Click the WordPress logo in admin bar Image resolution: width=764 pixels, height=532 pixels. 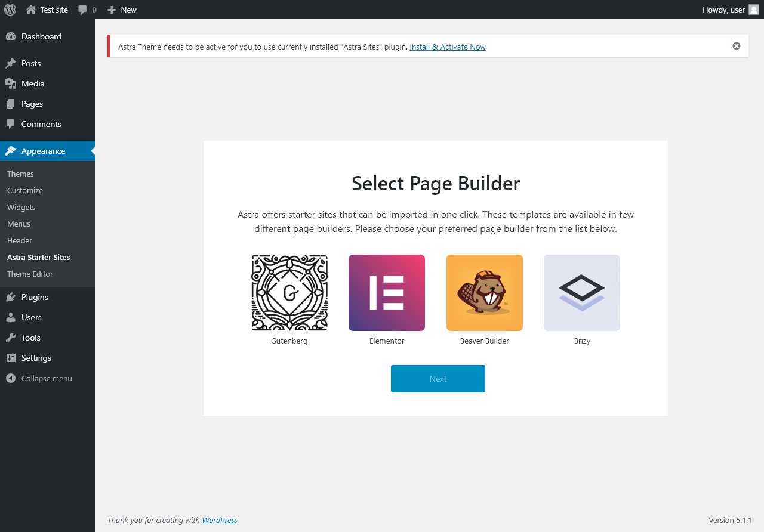tap(10, 10)
